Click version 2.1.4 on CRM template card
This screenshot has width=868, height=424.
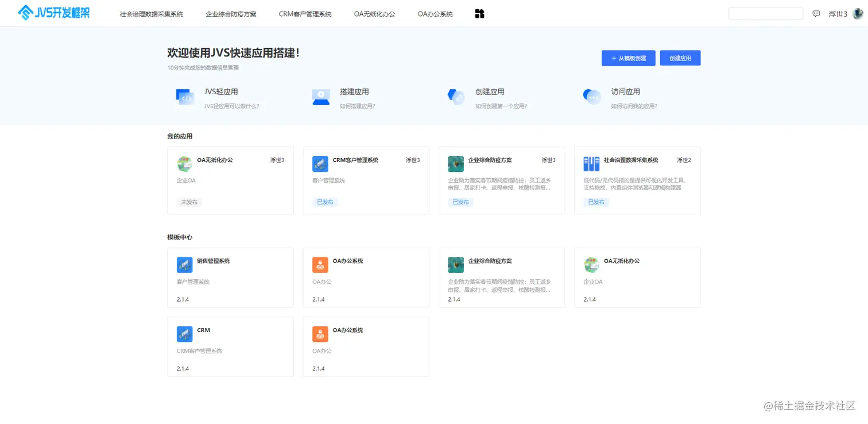(x=183, y=369)
